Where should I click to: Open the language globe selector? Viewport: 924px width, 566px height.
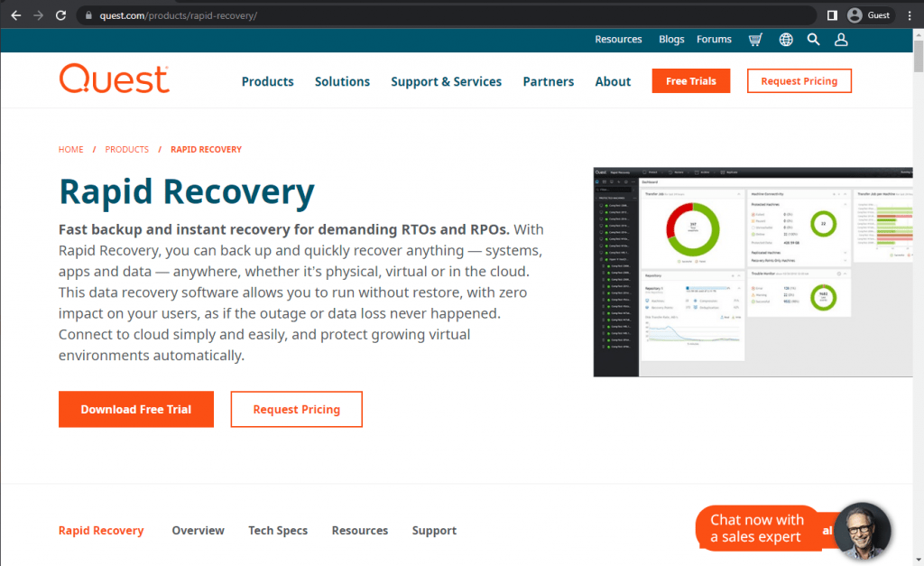(786, 40)
